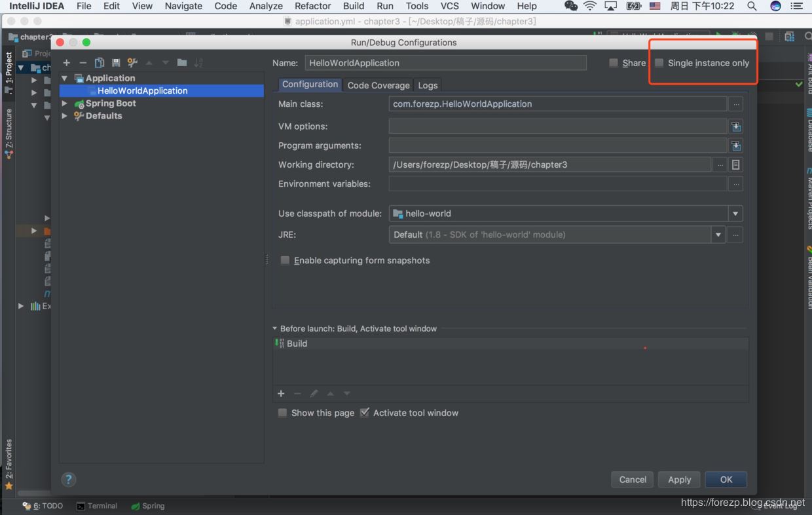Open the VCS menu

pos(449,6)
